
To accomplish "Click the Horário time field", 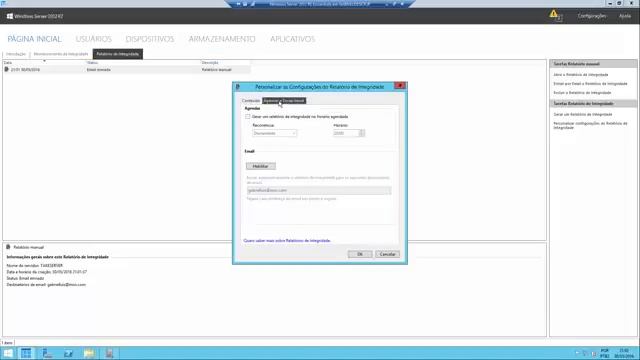I will pyautogui.click(x=346, y=133).
